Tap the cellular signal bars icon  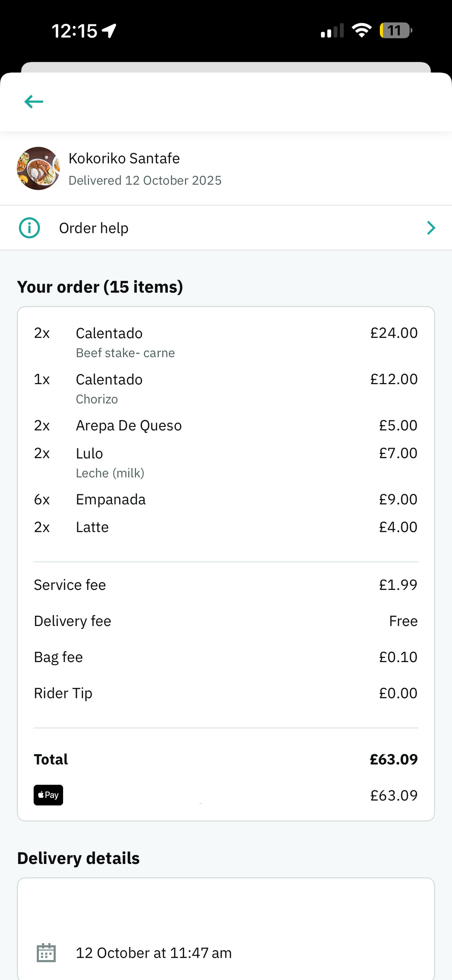332,31
